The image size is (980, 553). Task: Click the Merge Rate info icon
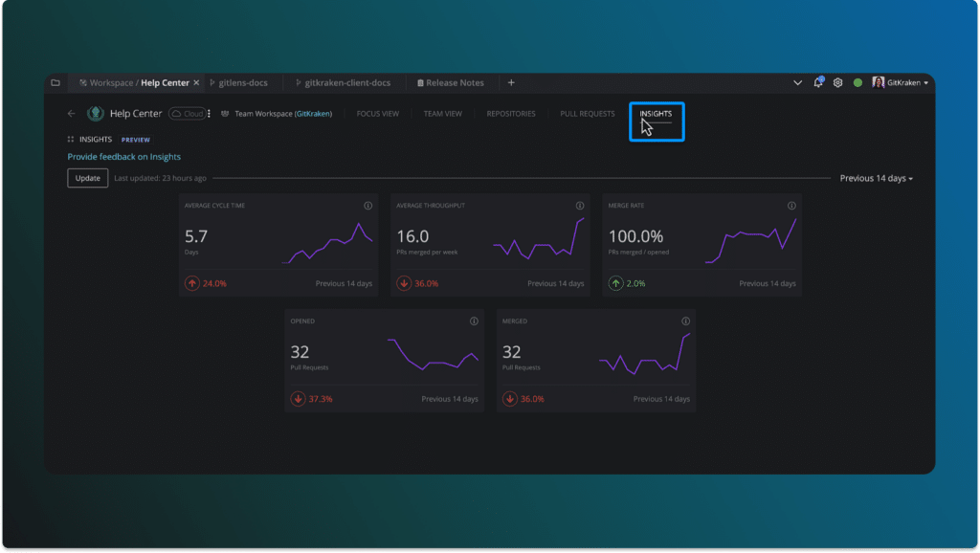pos(791,206)
